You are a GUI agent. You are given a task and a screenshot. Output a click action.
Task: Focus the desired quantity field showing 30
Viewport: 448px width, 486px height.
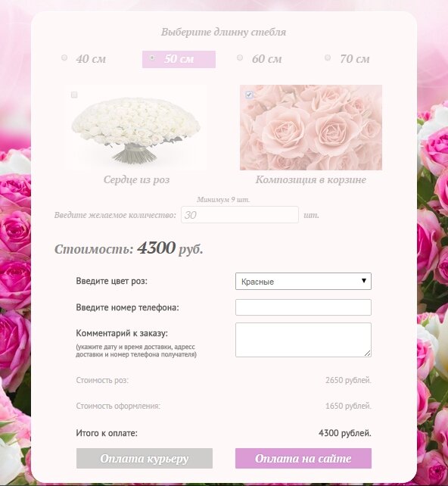click(x=240, y=214)
